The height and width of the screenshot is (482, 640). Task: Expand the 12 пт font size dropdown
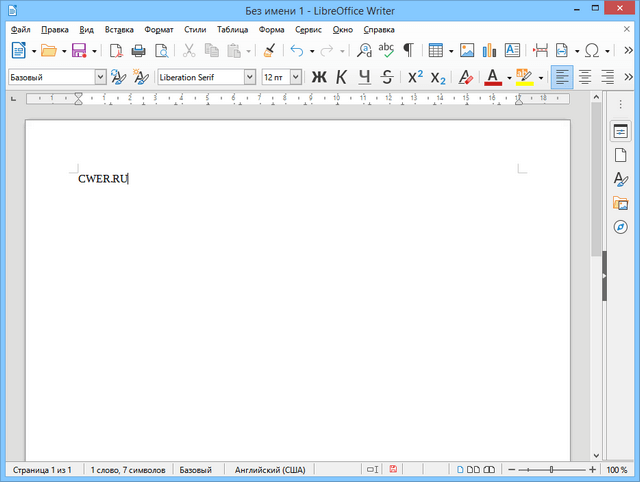click(296, 77)
